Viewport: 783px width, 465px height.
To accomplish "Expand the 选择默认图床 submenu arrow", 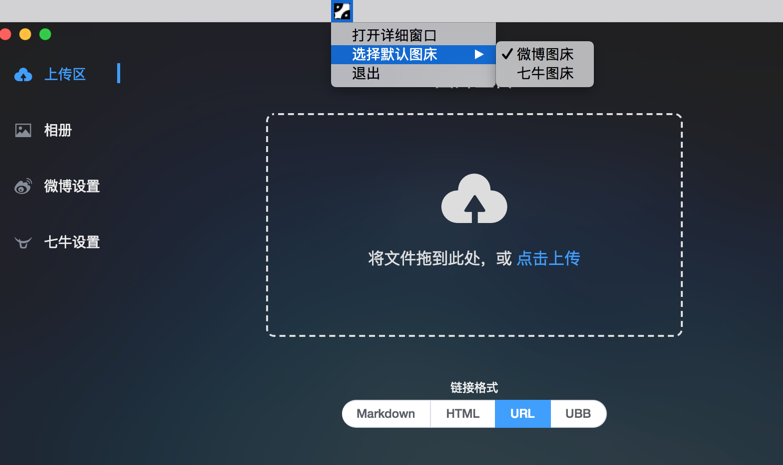I will (479, 54).
